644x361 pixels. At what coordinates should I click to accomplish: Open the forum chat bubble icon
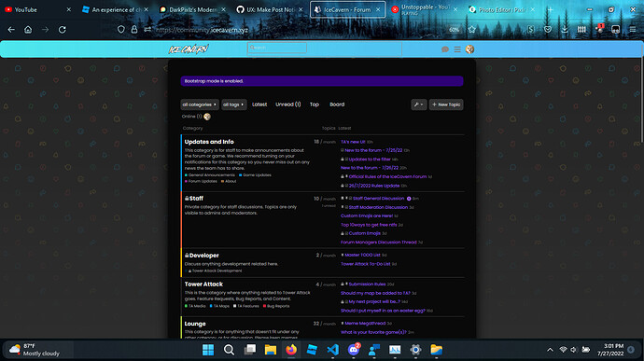tap(445, 49)
